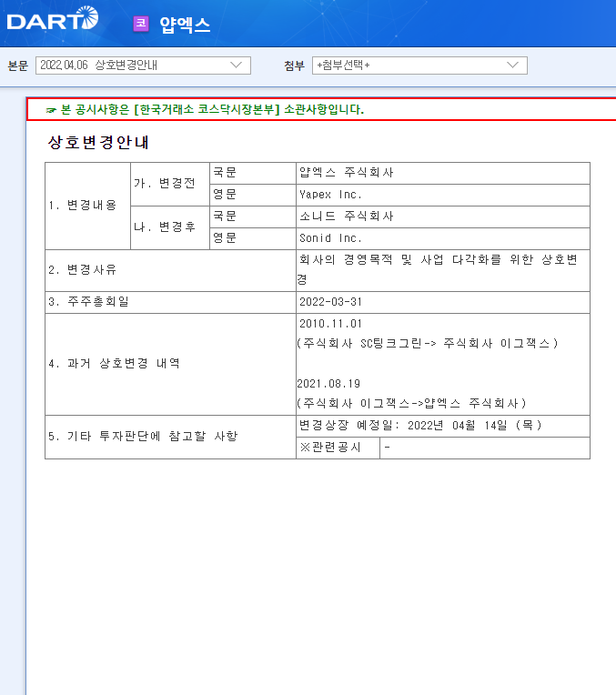616x695 pixels.
Task: Click the date '2022-03-31'
Action: point(330,302)
